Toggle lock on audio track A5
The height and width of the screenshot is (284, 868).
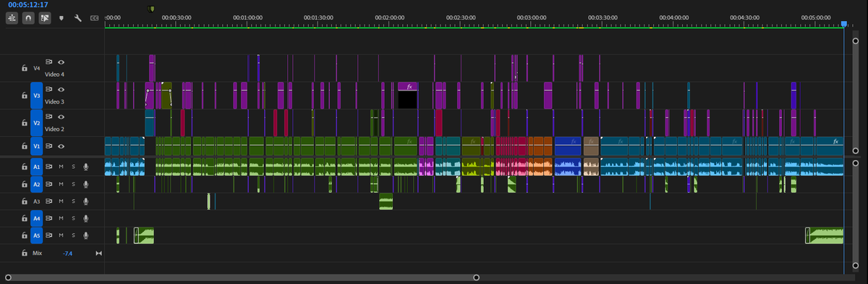coord(25,235)
